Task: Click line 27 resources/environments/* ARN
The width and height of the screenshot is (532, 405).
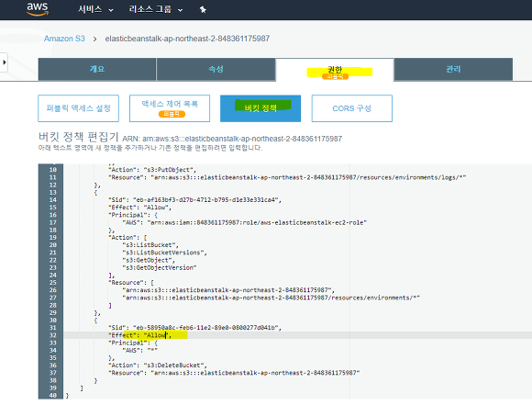Action: (272, 298)
